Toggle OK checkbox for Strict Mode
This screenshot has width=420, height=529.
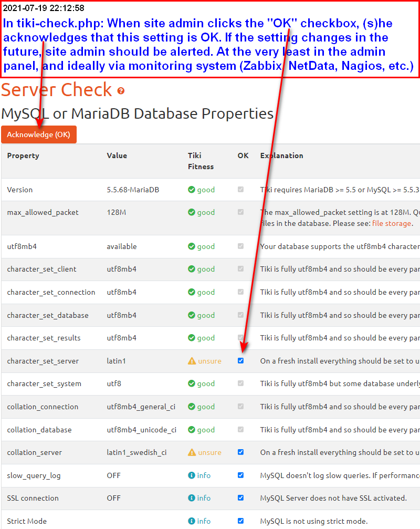click(x=240, y=521)
